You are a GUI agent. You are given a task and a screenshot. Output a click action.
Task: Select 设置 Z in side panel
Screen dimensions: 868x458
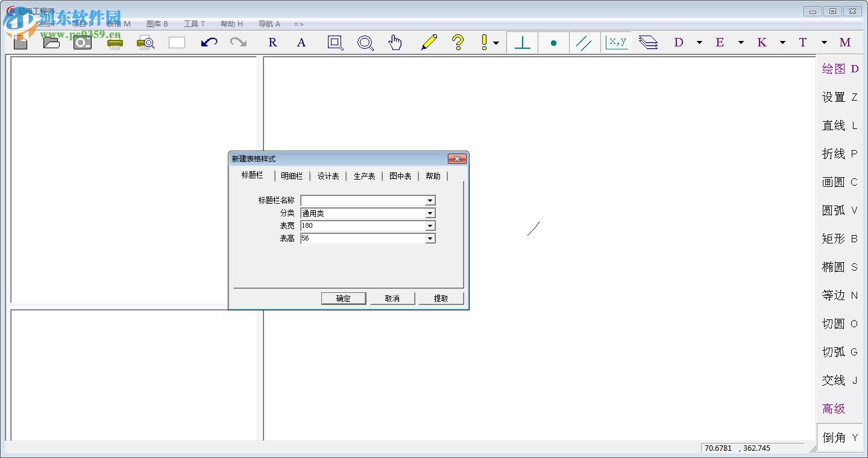[840, 97]
